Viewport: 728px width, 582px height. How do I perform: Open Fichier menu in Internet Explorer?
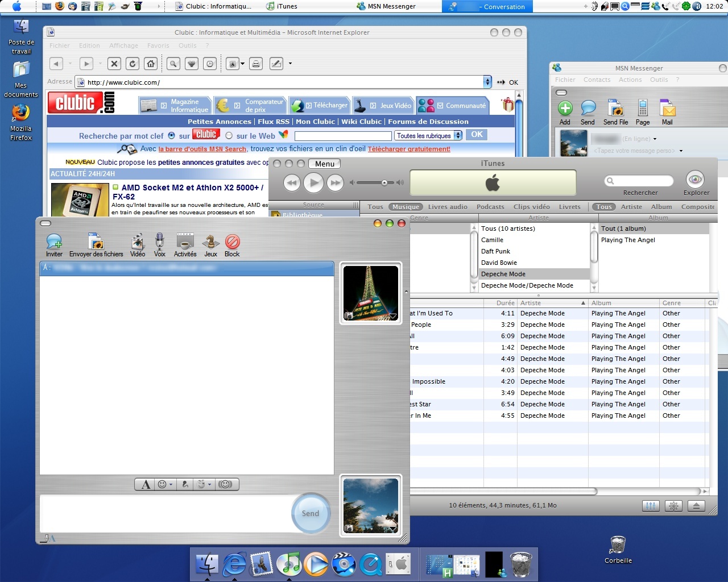coord(59,45)
